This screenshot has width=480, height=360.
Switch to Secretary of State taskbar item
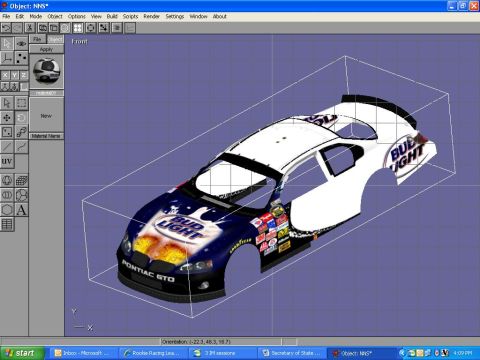pyautogui.click(x=292, y=353)
